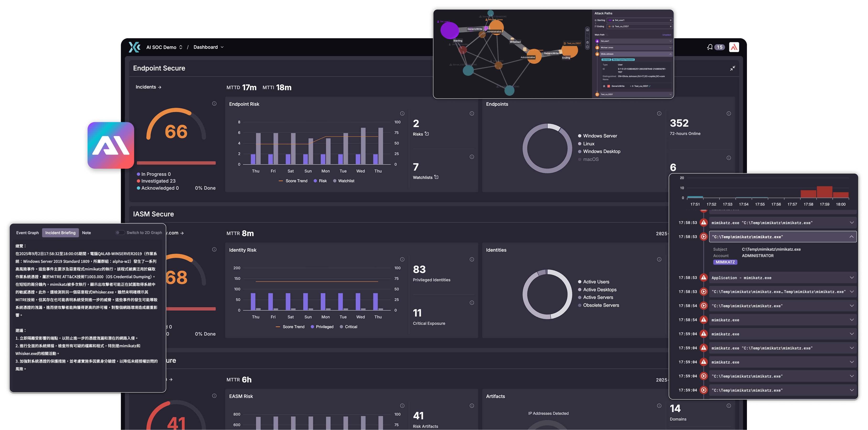Open Watchlists history icon
The image size is (868, 430).
(436, 177)
